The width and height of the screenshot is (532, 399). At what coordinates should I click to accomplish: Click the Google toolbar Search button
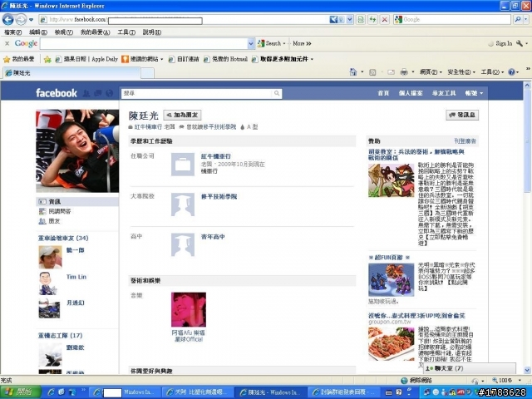(x=269, y=43)
